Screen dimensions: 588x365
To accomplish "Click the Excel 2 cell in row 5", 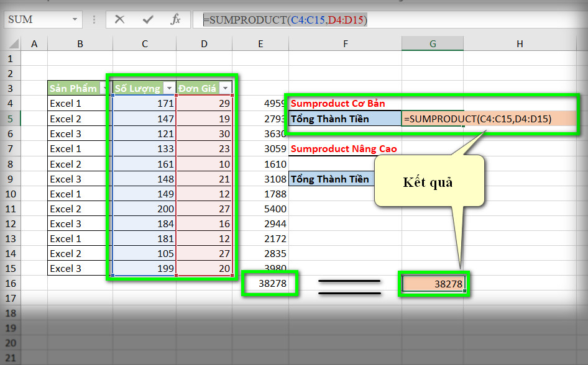I will (x=80, y=119).
